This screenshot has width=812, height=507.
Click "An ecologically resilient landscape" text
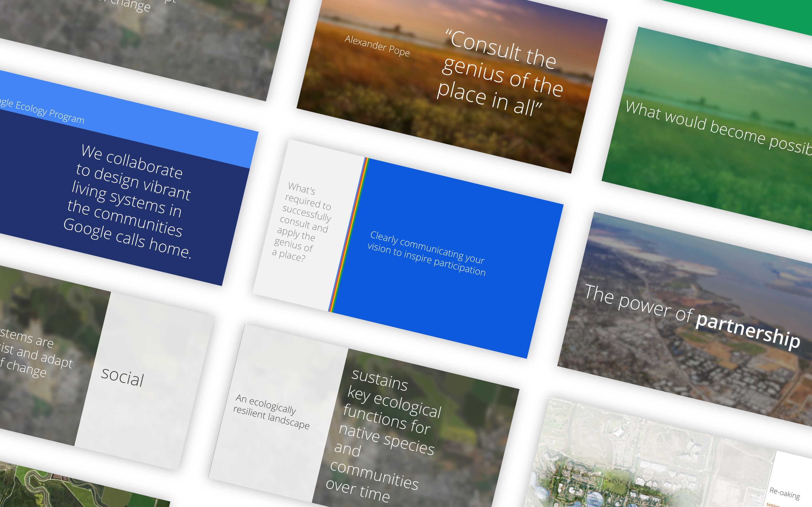click(x=271, y=412)
